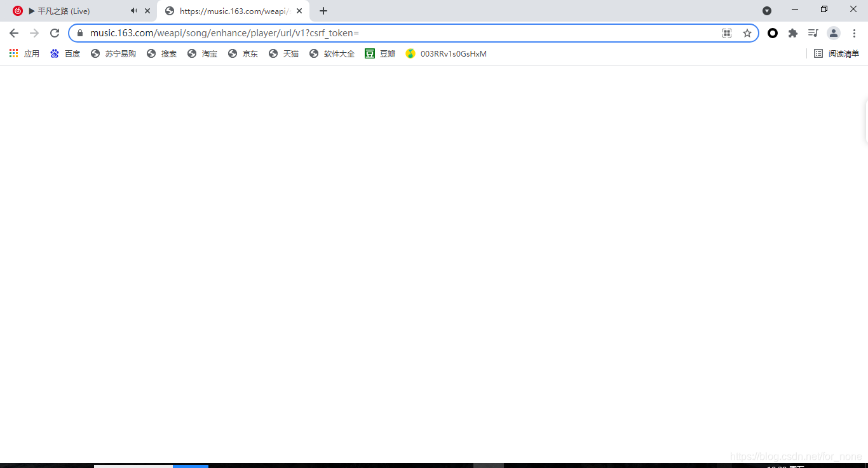Reload the current page
868x468 pixels.
point(55,33)
